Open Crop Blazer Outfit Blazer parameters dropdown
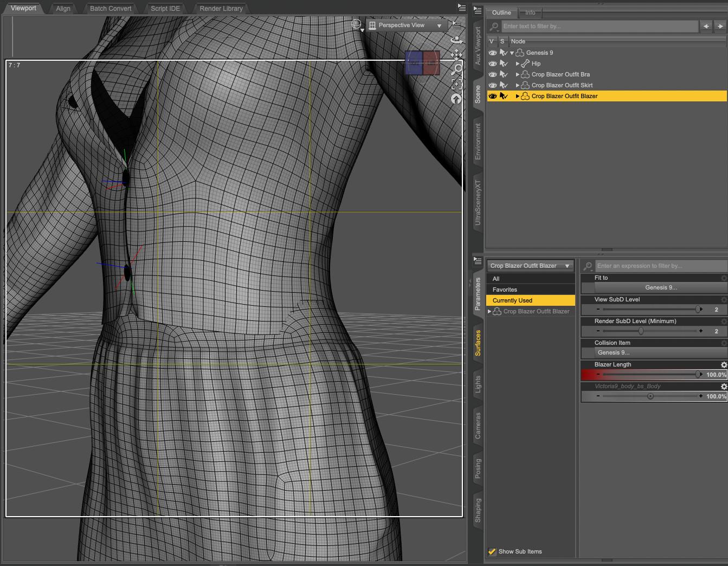The image size is (728, 566). point(530,266)
